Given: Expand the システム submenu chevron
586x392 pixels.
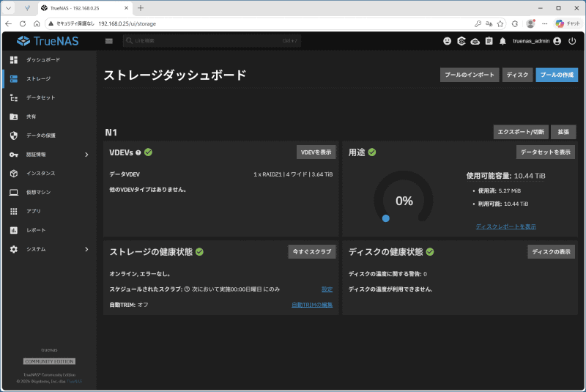Looking at the screenshot, I should (x=86, y=249).
